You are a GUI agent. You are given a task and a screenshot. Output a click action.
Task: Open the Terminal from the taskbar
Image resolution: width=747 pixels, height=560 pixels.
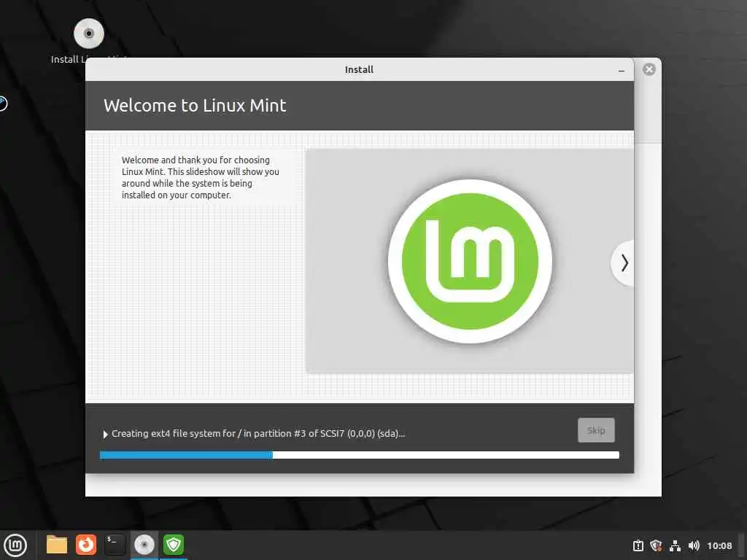(x=115, y=545)
